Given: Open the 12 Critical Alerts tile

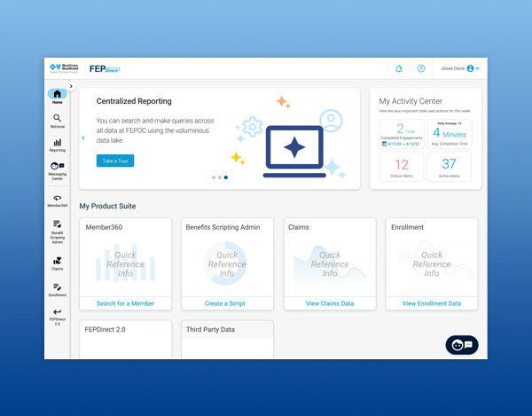Looking at the screenshot, I should [402, 167].
